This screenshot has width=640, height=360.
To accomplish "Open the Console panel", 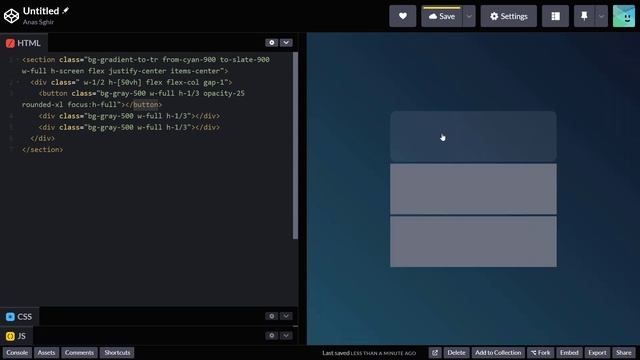I will click(x=17, y=353).
